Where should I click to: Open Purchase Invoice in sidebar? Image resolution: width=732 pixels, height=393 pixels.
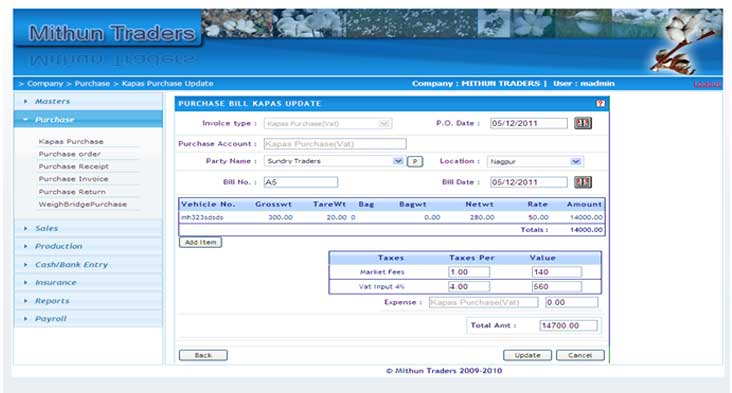tap(73, 179)
